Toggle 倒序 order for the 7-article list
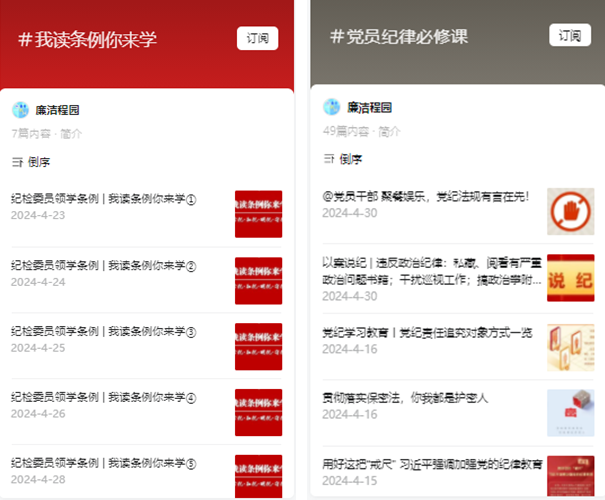The width and height of the screenshot is (605, 500). pos(39,162)
